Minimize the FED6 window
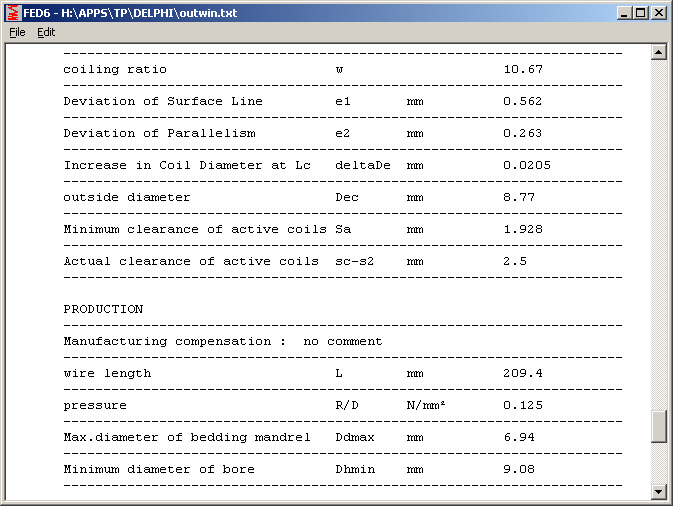The image size is (673, 506). click(x=625, y=13)
